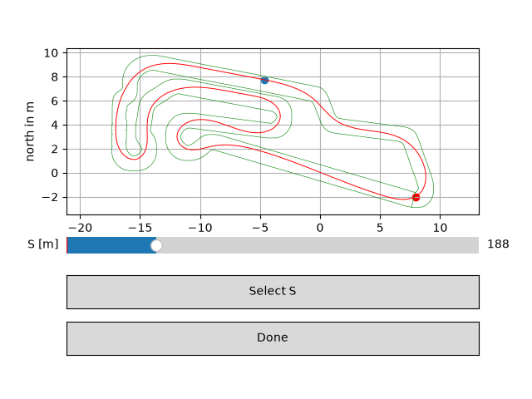Image resolution: width=532 pixels, height=399 pixels.
Task: Click the −5 tick label on the horizontal axis
Action: 260,228
